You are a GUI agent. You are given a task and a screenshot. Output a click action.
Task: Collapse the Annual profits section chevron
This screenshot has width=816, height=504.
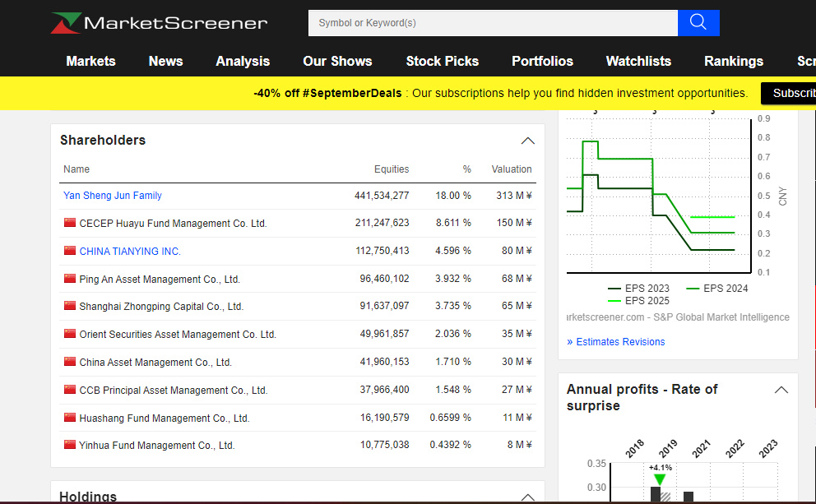pos(781,390)
